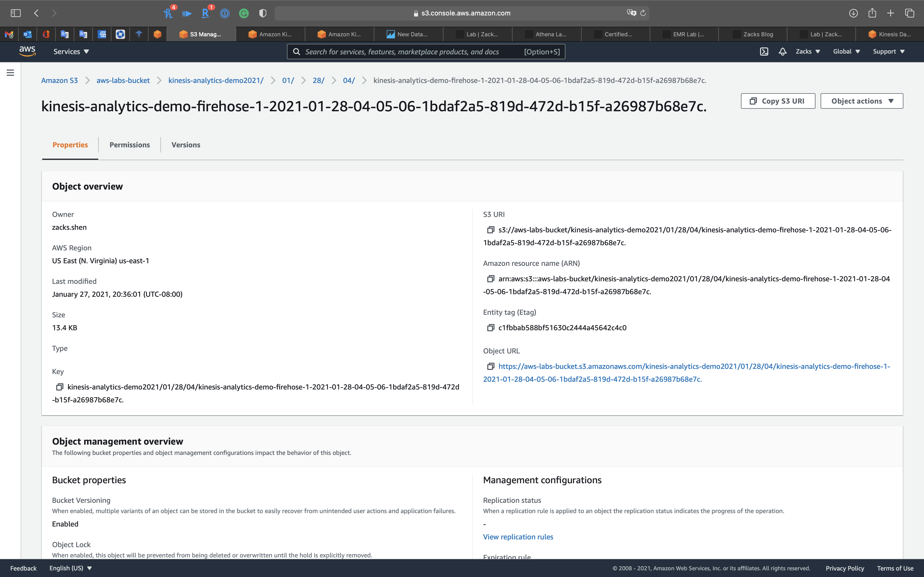
Task: Open AWS CloudShell icon in header
Action: (764, 52)
